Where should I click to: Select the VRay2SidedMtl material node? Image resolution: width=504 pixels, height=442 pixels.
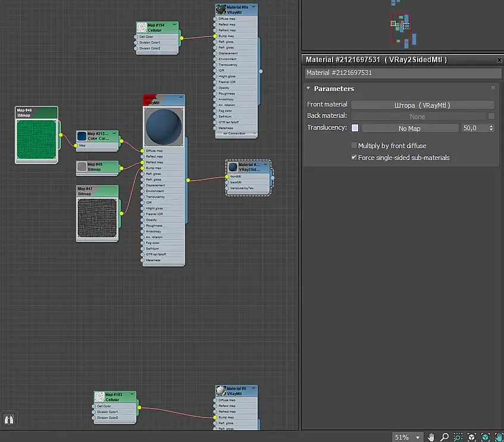[248, 167]
